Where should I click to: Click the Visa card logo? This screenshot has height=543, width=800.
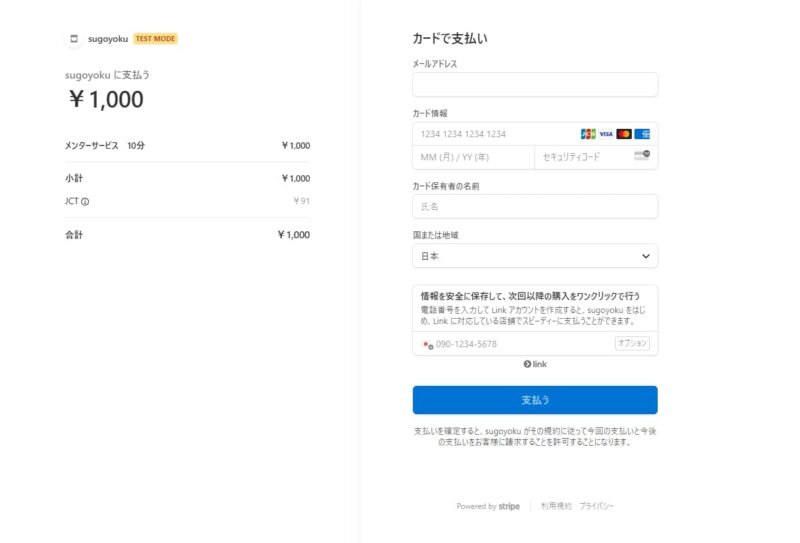click(x=606, y=134)
